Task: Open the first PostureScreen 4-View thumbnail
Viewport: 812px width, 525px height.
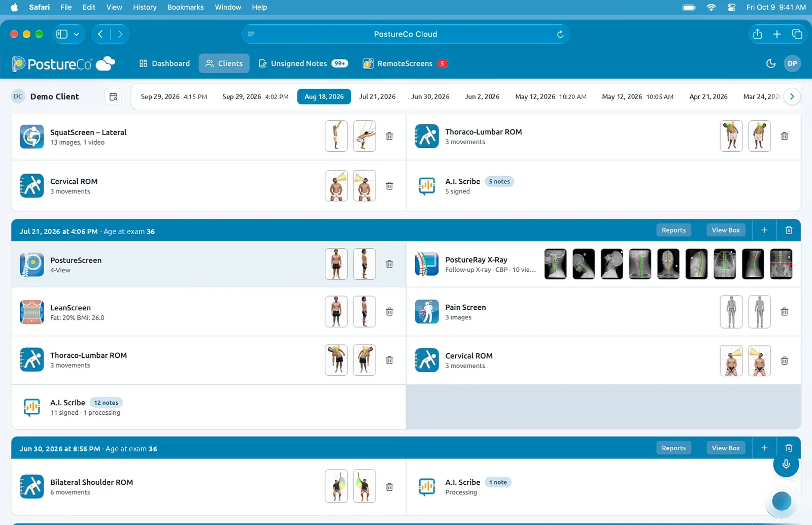Action: (x=336, y=264)
